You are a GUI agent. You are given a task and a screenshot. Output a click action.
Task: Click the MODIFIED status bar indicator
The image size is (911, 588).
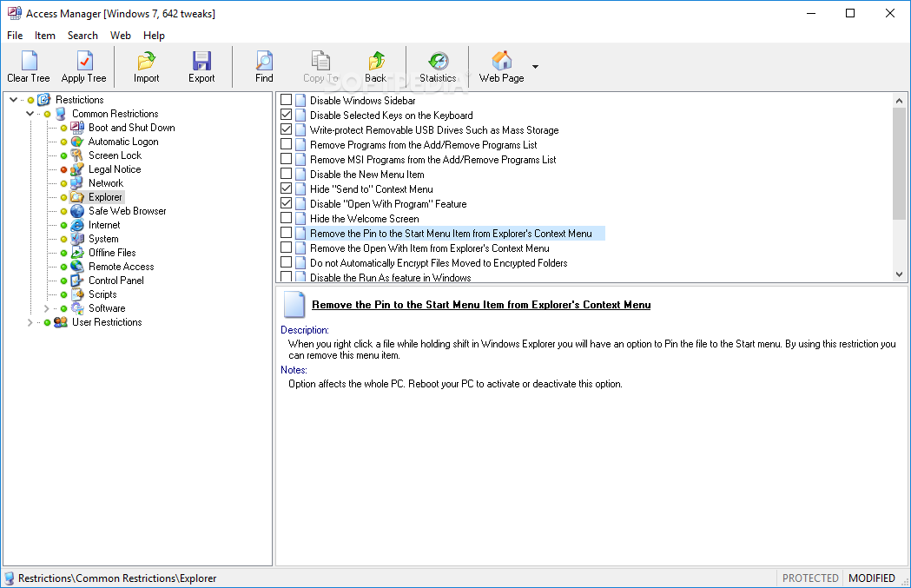[x=872, y=578]
